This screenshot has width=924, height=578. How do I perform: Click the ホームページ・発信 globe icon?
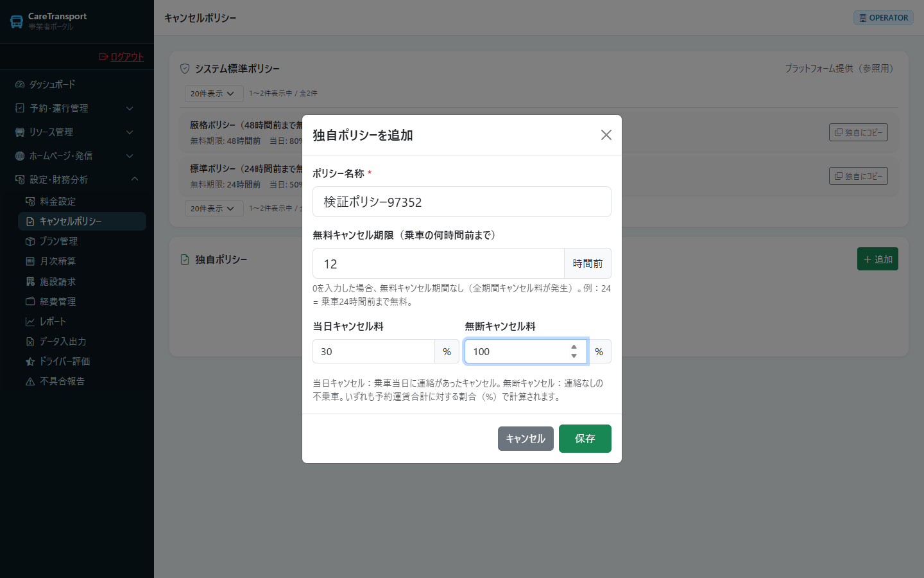tap(20, 155)
